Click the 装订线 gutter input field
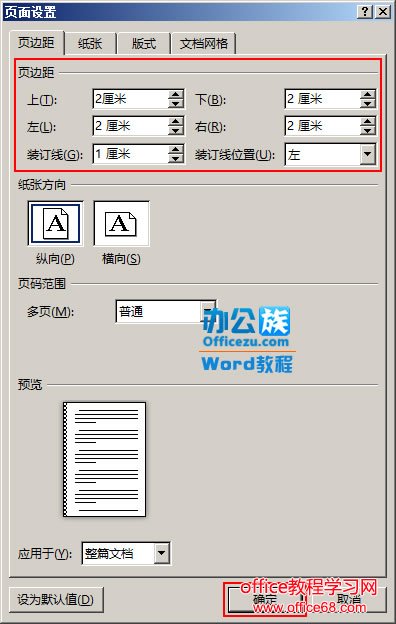Viewport: 396px width, 624px height. (131, 154)
